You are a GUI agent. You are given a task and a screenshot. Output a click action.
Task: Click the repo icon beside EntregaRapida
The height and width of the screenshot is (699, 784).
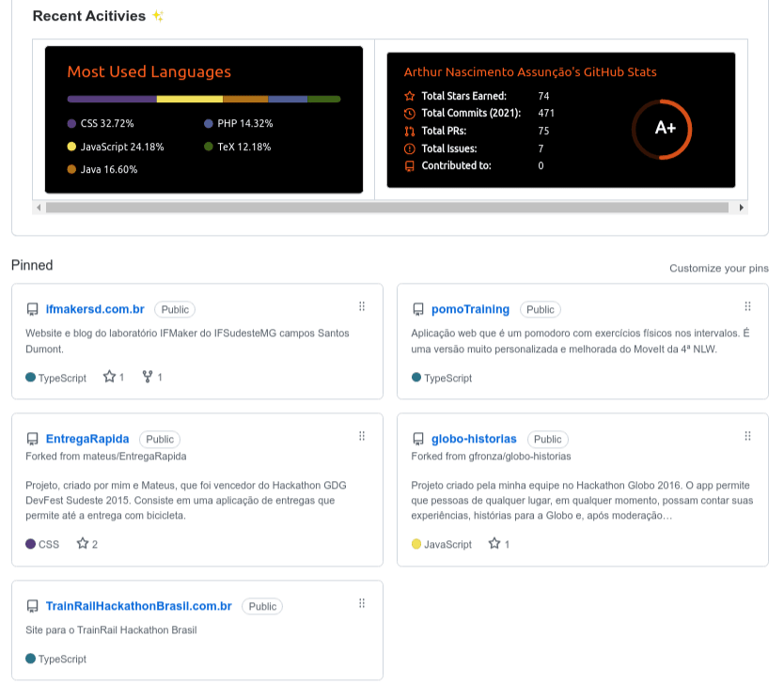point(33,439)
